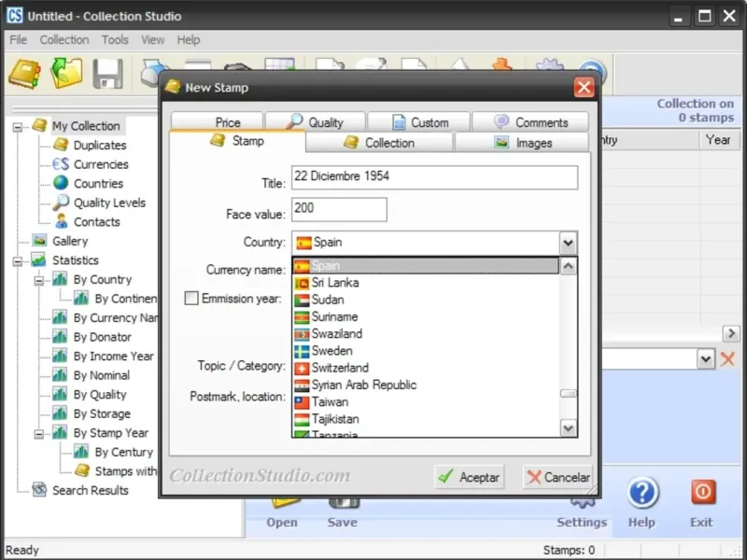Switch to the Images tab
Image resolution: width=747 pixels, height=560 pixels.
(x=522, y=143)
